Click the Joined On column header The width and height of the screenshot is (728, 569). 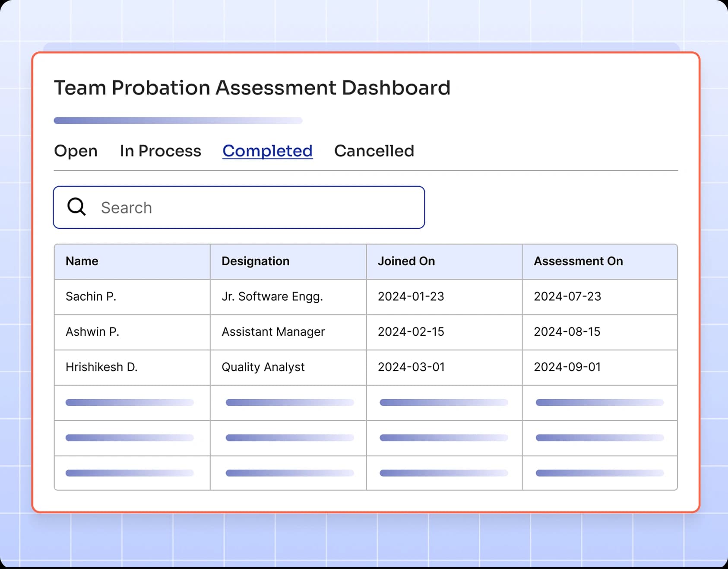406,261
